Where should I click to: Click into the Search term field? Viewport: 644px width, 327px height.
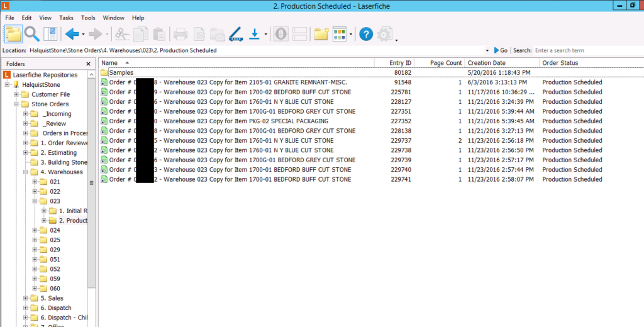pos(588,50)
